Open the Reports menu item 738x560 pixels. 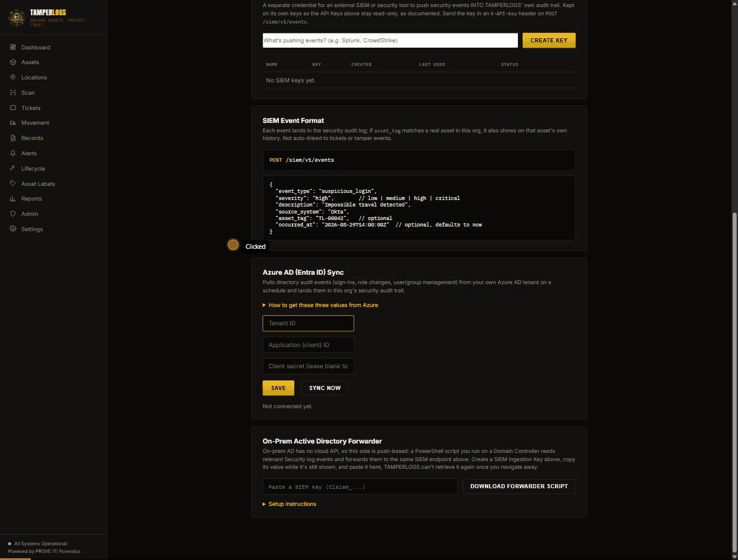[31, 198]
